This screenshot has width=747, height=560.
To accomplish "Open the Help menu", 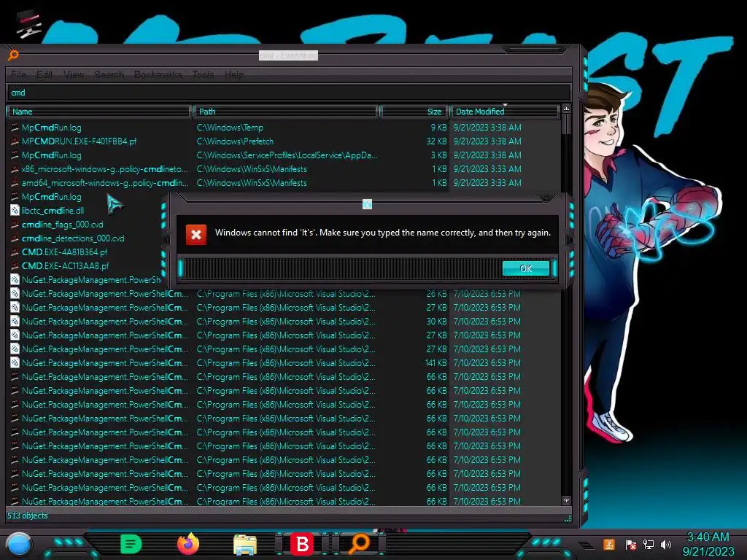I will point(234,74).
